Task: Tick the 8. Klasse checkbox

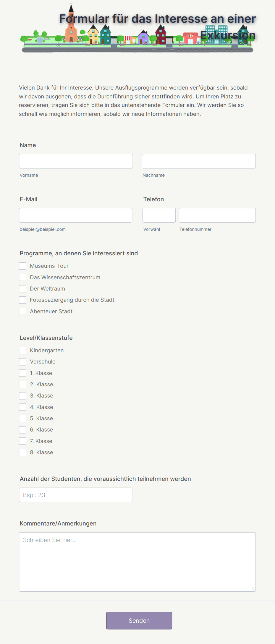Action: pos(22,452)
